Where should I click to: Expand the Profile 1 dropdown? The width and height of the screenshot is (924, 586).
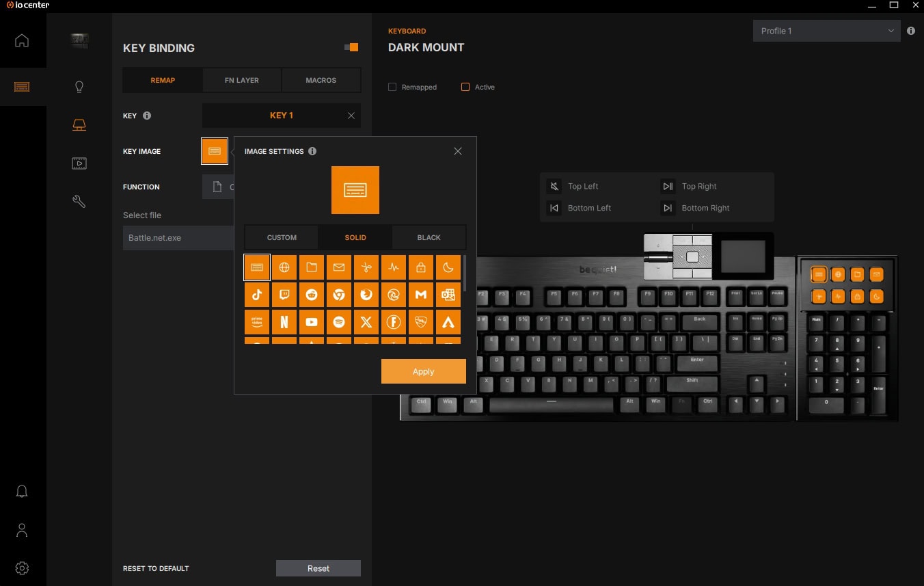click(x=826, y=31)
